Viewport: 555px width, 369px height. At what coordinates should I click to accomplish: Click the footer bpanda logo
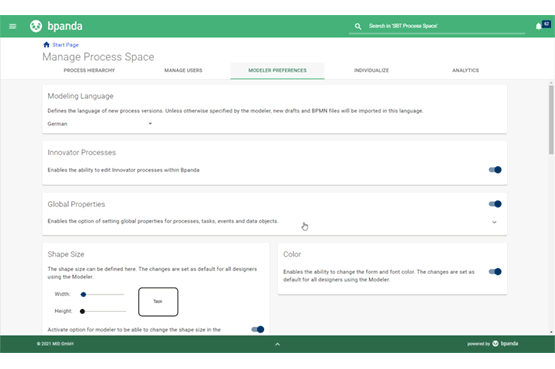click(505, 344)
